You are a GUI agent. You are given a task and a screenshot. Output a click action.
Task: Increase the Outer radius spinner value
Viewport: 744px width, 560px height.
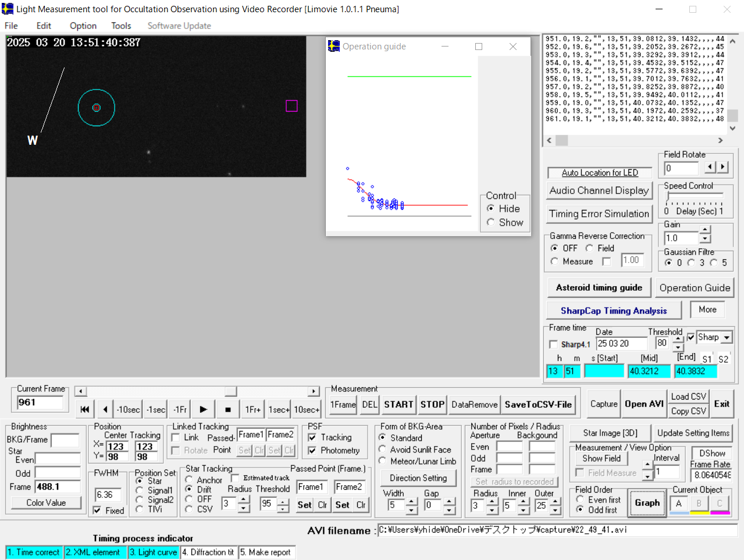[556, 502]
